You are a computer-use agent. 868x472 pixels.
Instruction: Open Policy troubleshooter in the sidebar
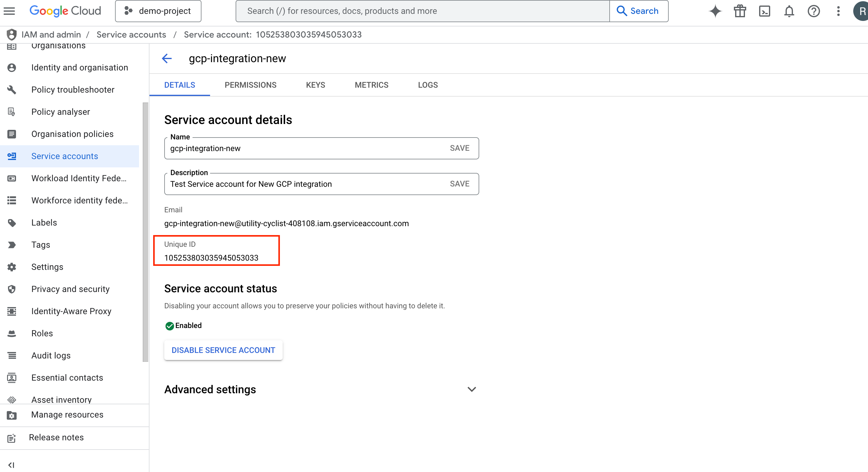70,90
